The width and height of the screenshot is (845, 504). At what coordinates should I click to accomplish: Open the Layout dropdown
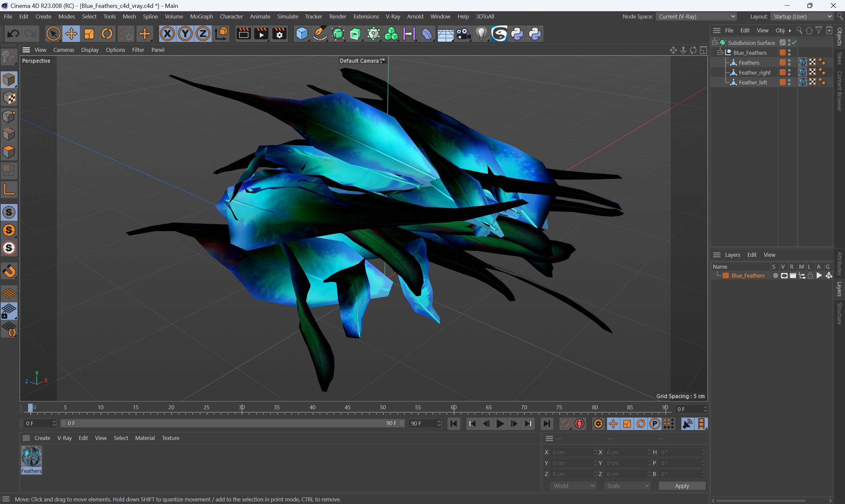[x=802, y=16]
